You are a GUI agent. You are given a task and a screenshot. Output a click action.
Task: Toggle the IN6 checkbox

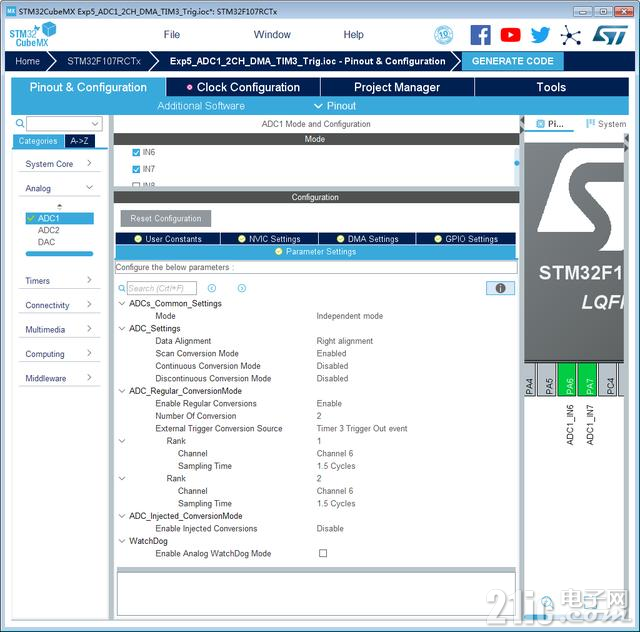coord(136,152)
